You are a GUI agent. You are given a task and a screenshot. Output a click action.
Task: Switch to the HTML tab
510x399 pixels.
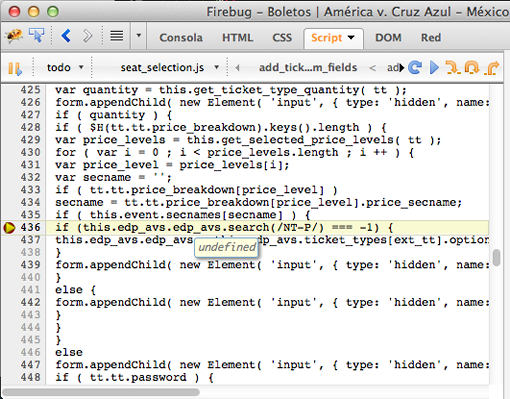[237, 38]
